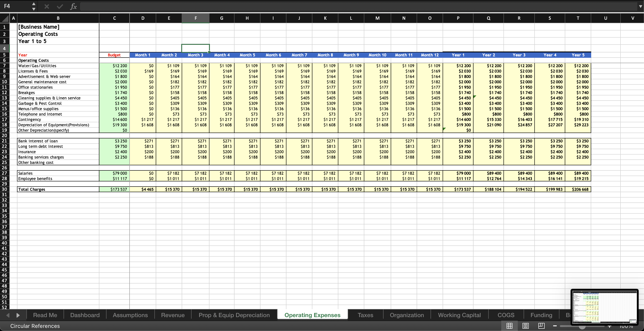This screenshot has height=331, width=644.
Task: Click the $4 465 Month 1 total
Action: (143, 189)
